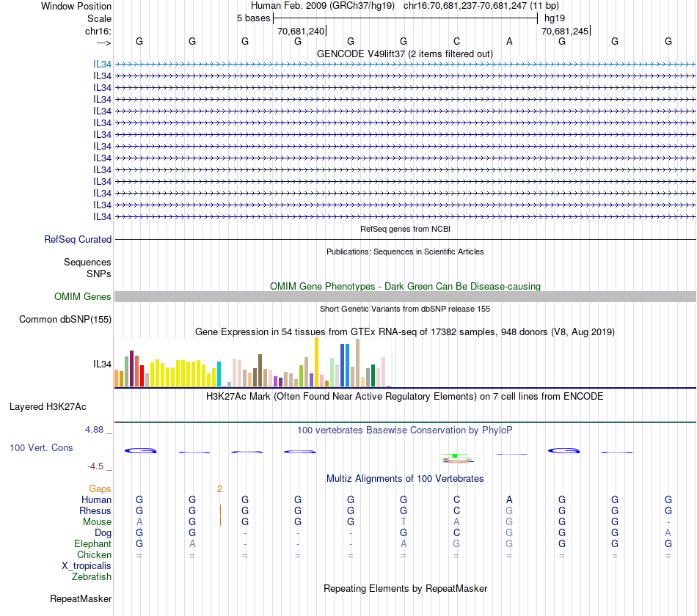Click the PhyloP Basewise Conservation title
Viewport: 697px width, 616px height.
405,430
